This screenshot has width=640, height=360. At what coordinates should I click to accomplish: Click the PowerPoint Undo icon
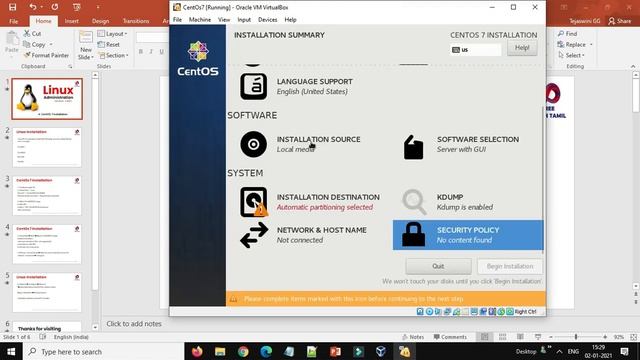point(33,7)
